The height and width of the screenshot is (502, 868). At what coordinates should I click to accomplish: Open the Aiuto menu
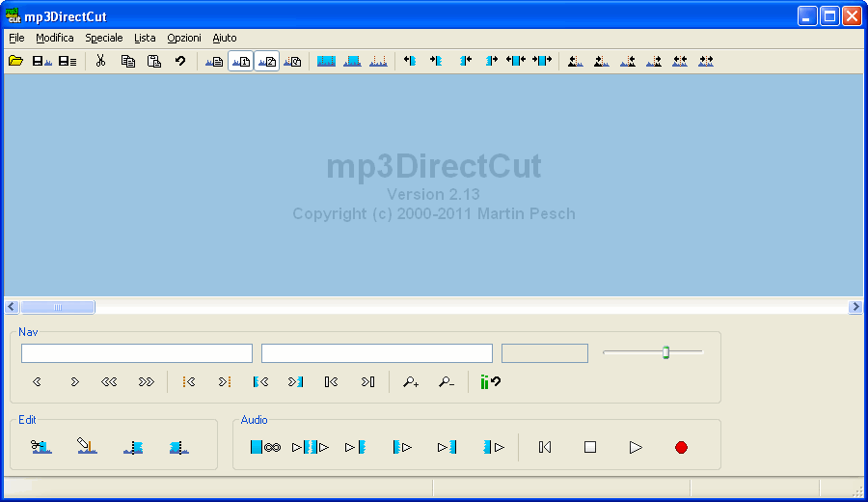click(224, 38)
